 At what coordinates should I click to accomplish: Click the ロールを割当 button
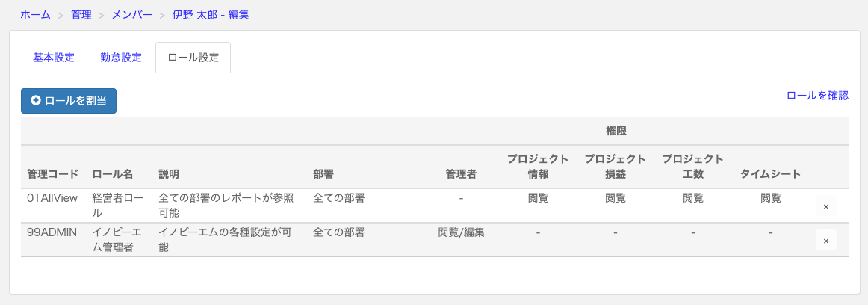pos(69,101)
